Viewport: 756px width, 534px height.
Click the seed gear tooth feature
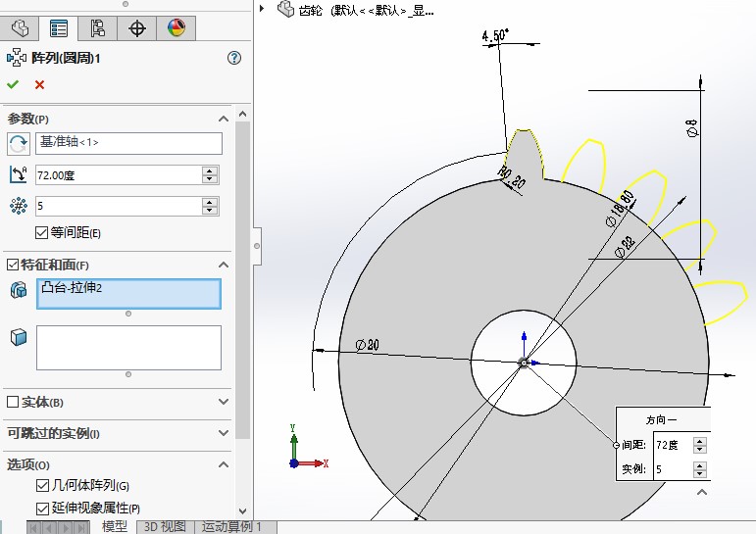click(525, 153)
